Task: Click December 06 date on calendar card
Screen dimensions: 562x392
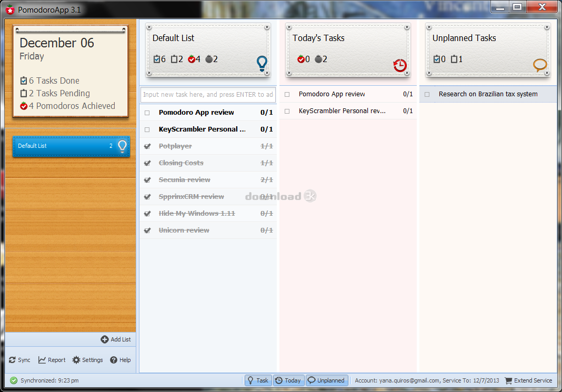Action: click(x=57, y=43)
